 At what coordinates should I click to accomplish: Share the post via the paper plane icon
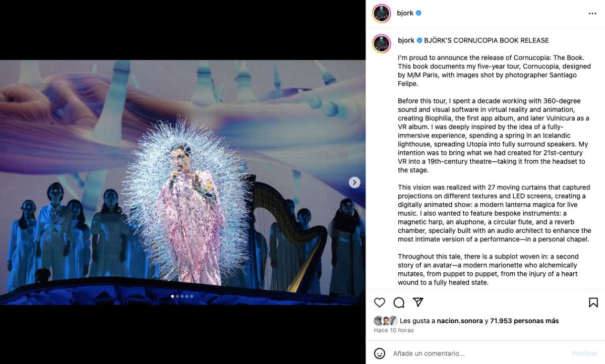418,302
